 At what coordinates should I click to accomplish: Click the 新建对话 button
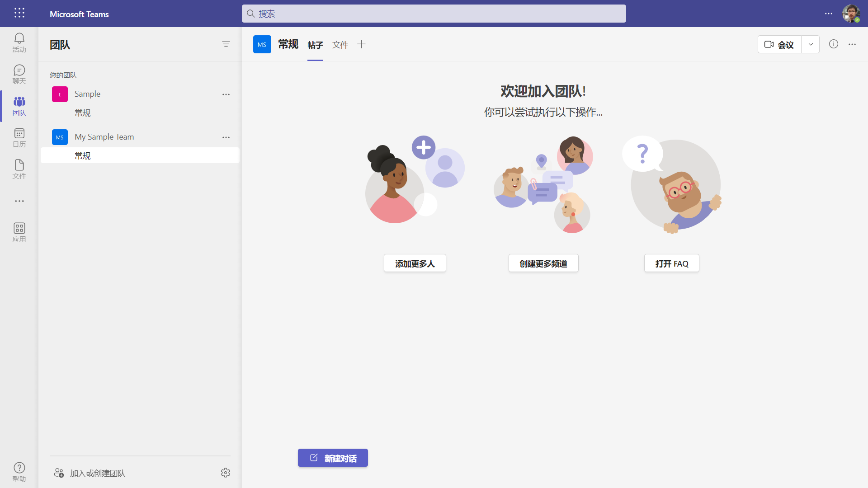tap(333, 458)
